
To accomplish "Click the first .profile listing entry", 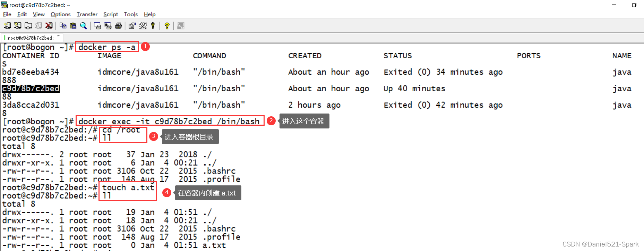I will [x=221, y=179].
